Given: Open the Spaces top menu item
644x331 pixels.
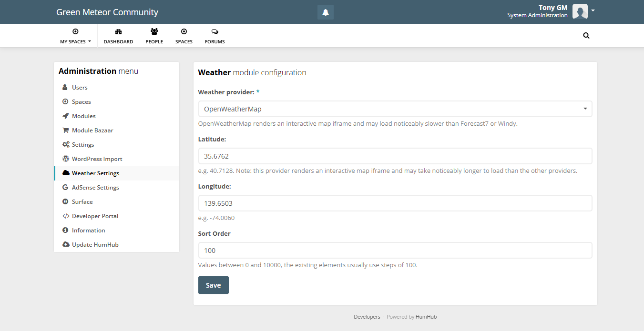Looking at the screenshot, I should [184, 36].
